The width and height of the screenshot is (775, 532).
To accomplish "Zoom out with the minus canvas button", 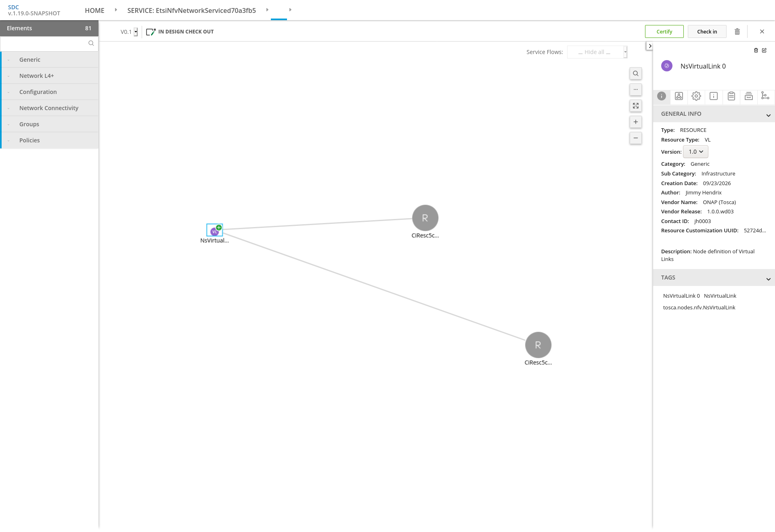I will click(635, 138).
